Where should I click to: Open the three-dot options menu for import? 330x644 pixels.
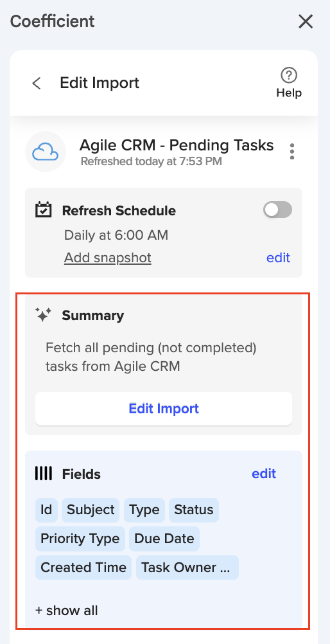[292, 152]
